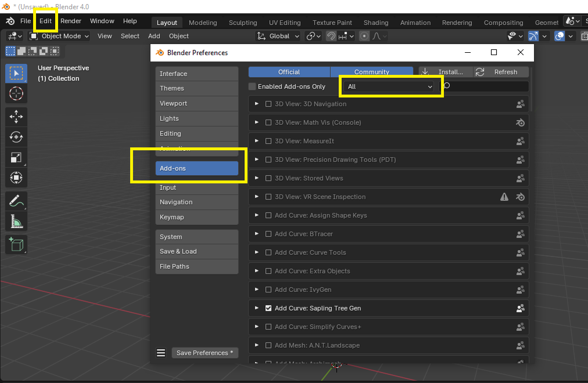Click extend selection mode icon
The height and width of the screenshot is (383, 588).
tap(21, 51)
